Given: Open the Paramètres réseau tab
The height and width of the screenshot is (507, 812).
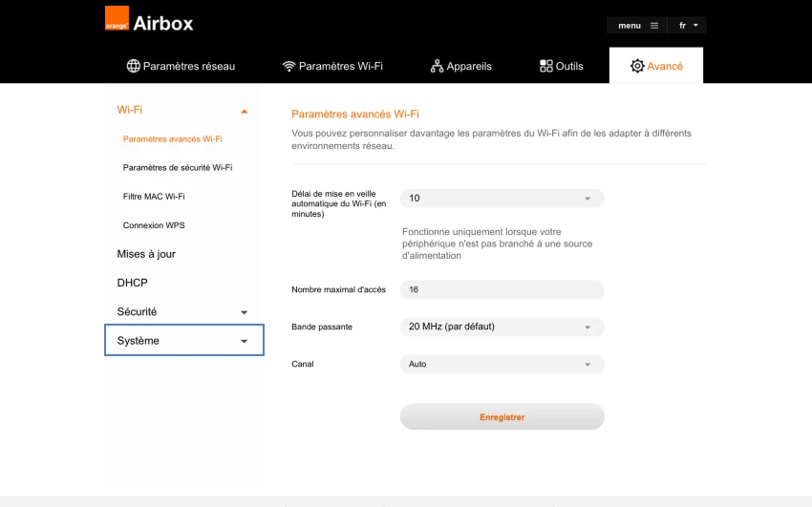Looking at the screenshot, I should pos(181,66).
